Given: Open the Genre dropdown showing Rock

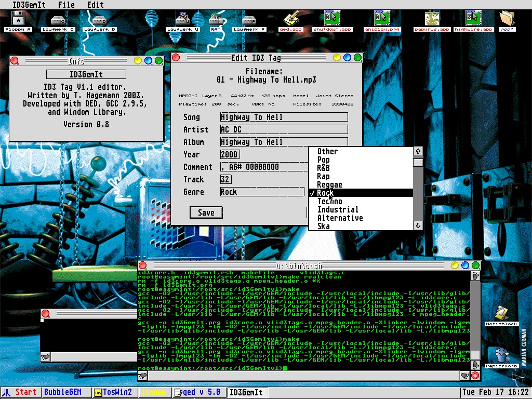Looking at the screenshot, I should [262, 192].
